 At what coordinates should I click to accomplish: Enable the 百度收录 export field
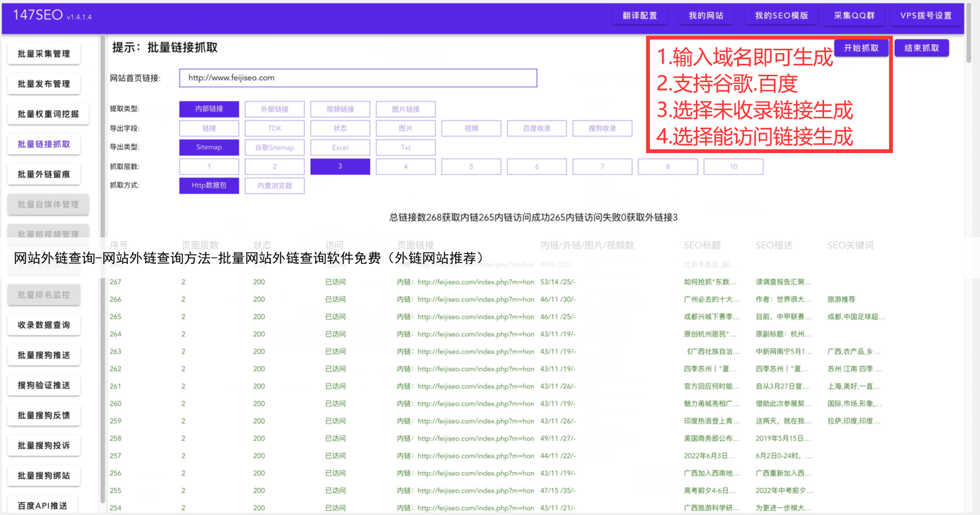tap(536, 128)
